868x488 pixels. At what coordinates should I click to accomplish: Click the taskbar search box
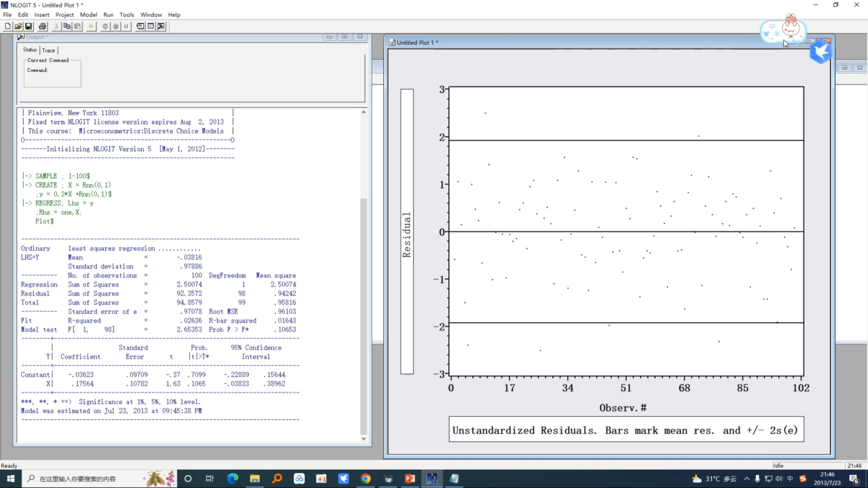coord(98,479)
